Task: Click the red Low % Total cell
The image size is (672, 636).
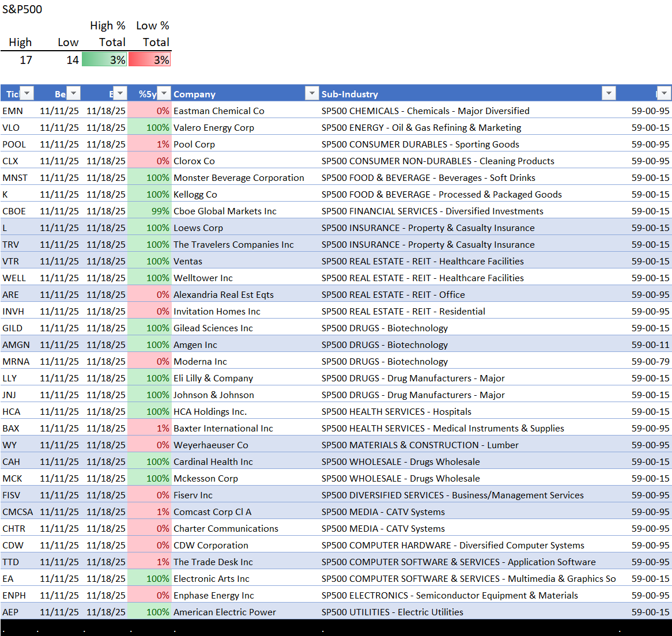Action: (x=149, y=60)
